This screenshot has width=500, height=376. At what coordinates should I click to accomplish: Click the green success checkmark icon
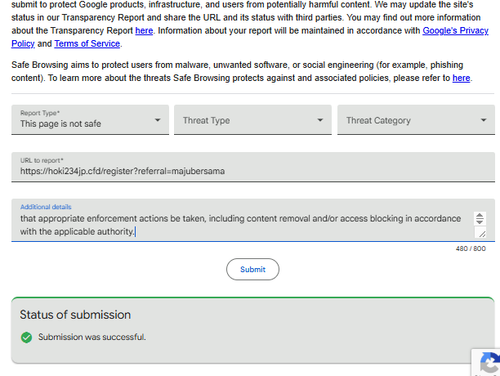(x=26, y=337)
